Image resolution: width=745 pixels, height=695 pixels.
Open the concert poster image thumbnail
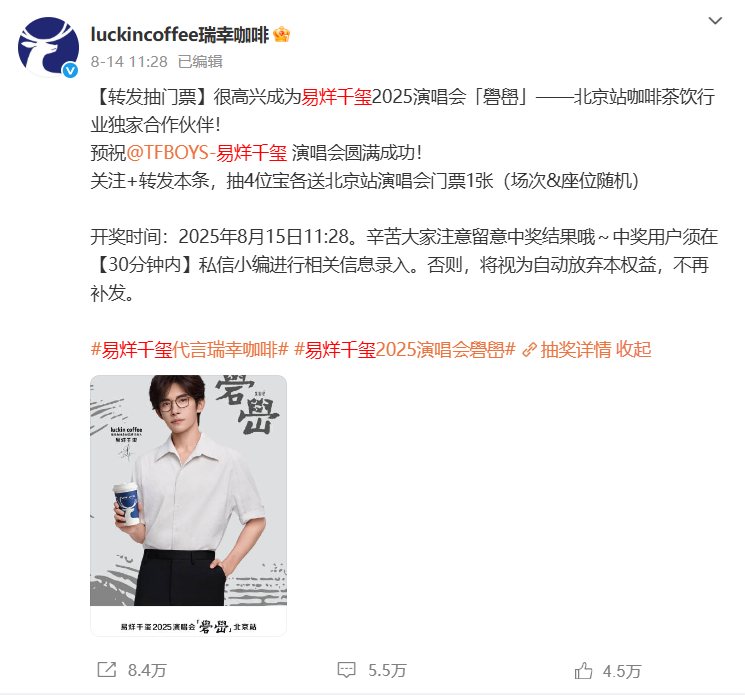coord(188,505)
